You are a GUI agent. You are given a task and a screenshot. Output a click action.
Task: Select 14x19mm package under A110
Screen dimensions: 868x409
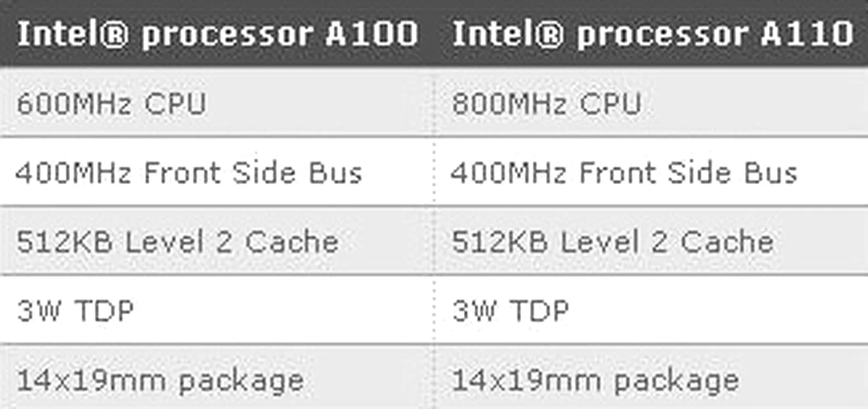click(x=651, y=377)
